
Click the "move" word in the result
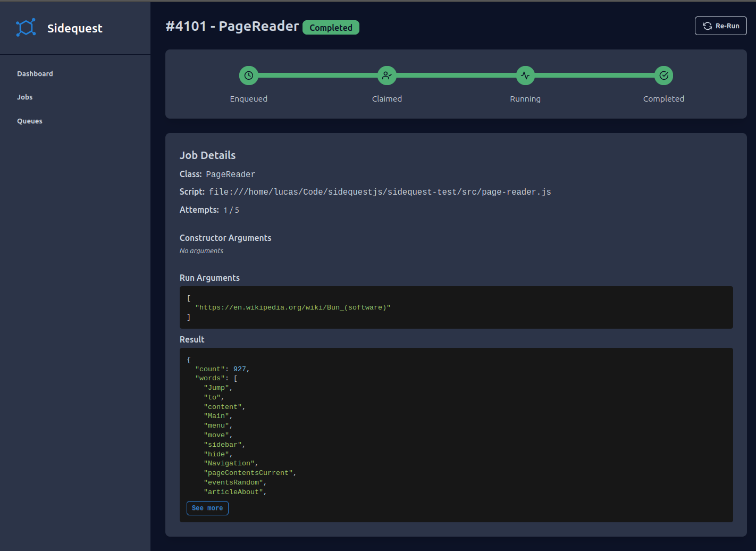pos(216,435)
